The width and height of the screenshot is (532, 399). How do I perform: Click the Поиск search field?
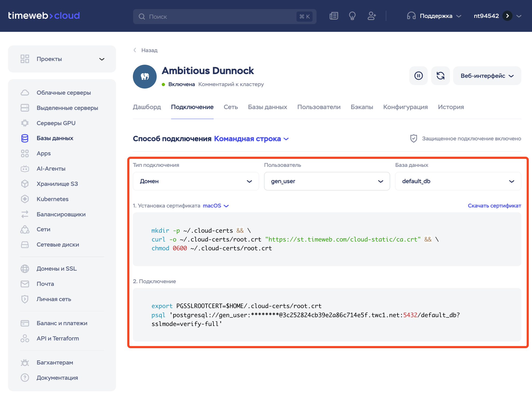[x=225, y=17]
